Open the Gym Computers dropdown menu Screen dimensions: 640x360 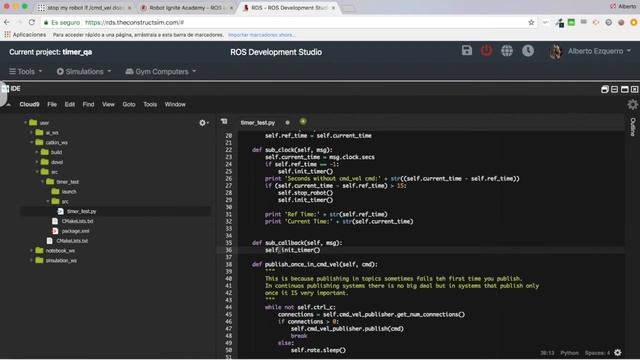pos(161,71)
